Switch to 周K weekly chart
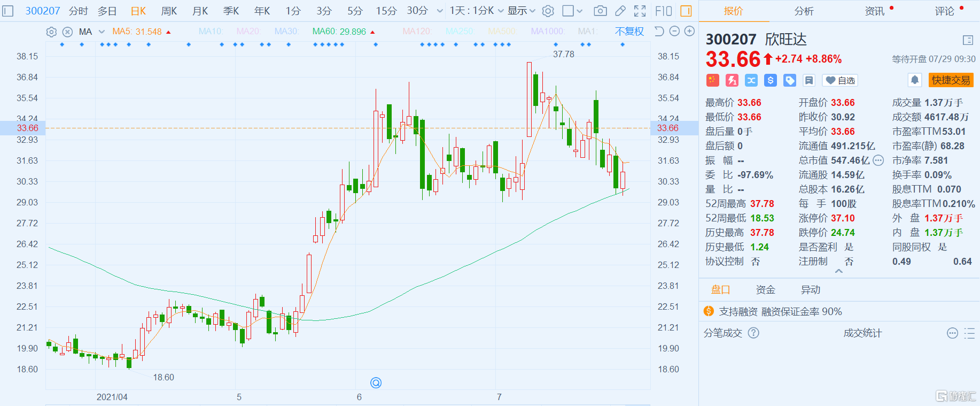Screen dimensions: 980x406 point(169,11)
